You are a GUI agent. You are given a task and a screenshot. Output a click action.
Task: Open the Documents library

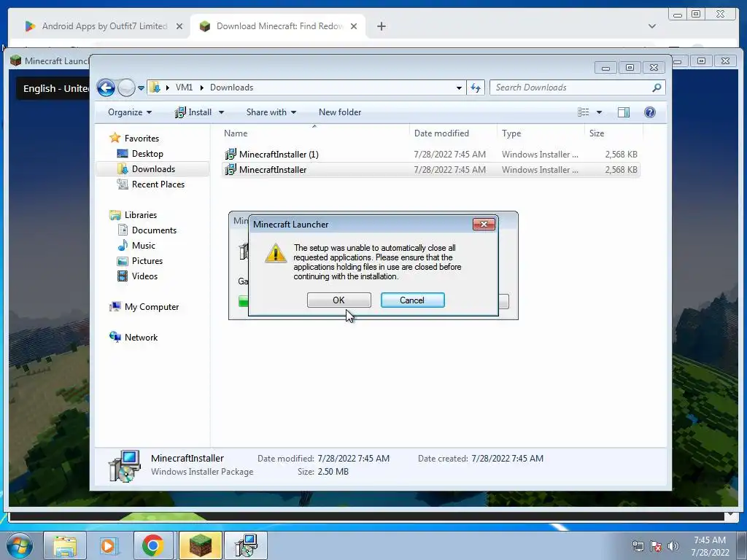coord(147,230)
